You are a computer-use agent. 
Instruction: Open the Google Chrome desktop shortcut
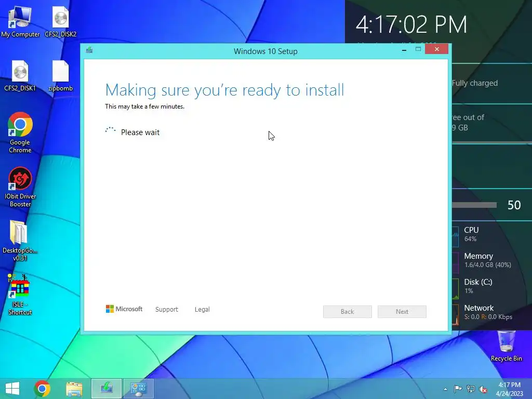(20, 132)
